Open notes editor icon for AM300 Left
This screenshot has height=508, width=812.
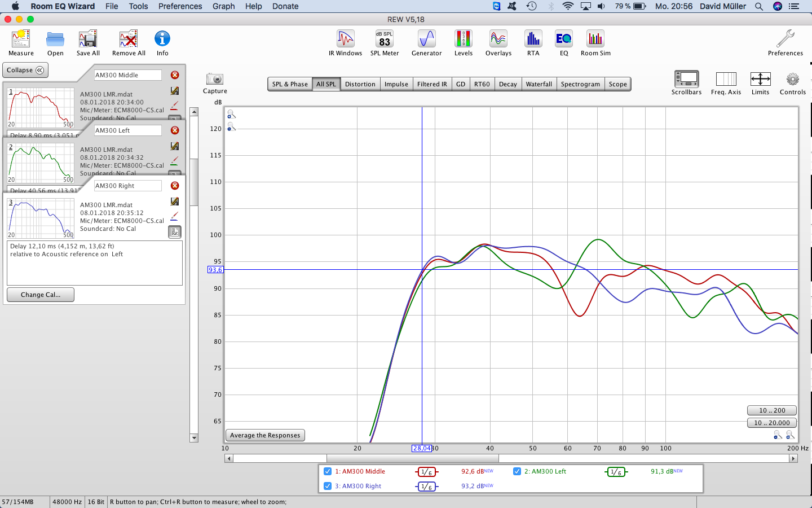click(x=175, y=146)
